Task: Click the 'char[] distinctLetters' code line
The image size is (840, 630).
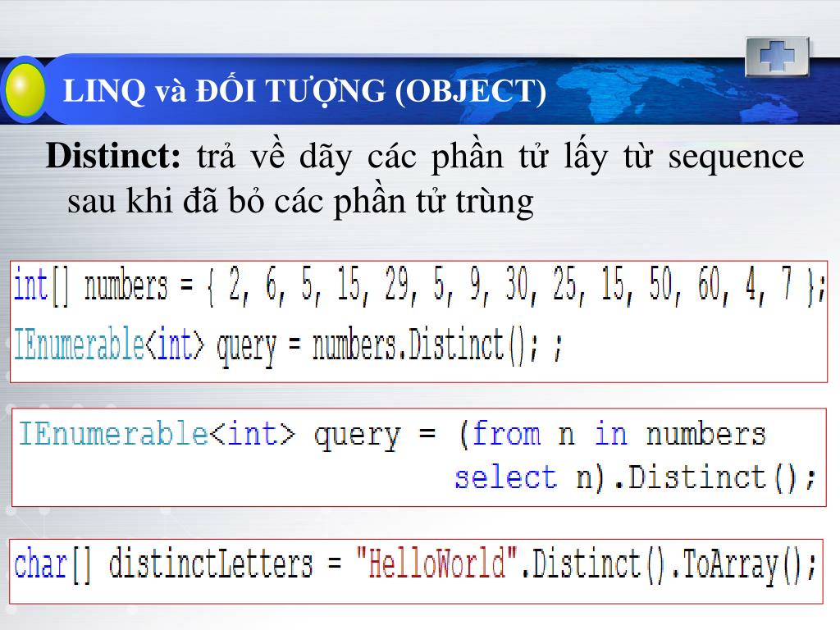Action: 415,565
